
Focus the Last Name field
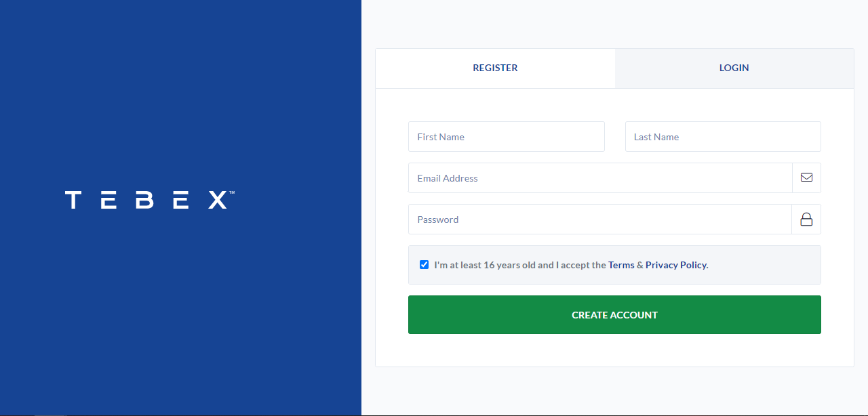coord(723,137)
